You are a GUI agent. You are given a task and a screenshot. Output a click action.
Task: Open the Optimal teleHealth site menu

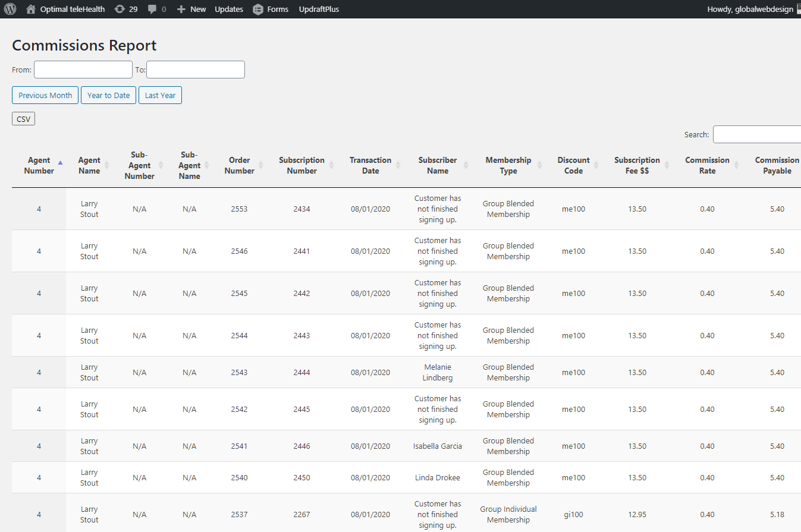point(65,9)
